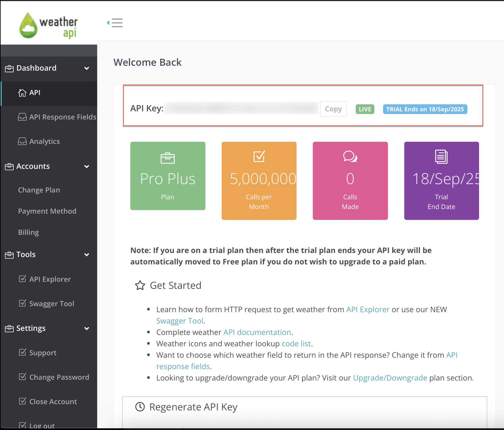Click inbox icon beside API Response Fields
Image resolution: width=504 pixels, height=430 pixels.
(22, 117)
